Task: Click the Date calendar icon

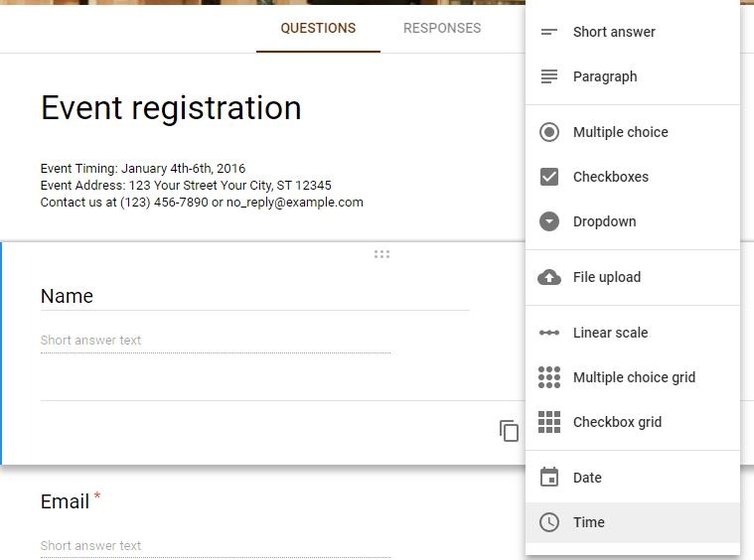Action: click(x=548, y=478)
